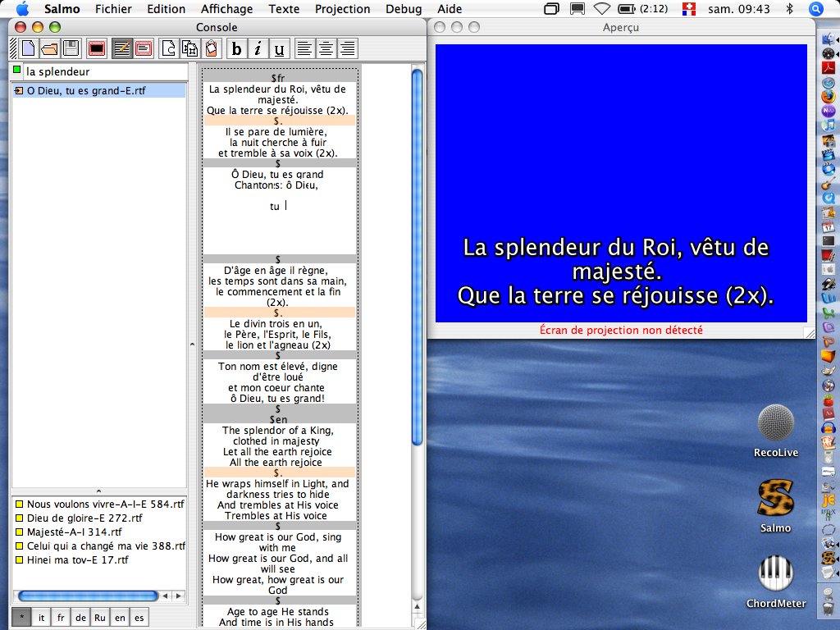Image resolution: width=840 pixels, height=630 pixels.
Task: Click the Wi-Fi status icon
Action: coord(602,9)
